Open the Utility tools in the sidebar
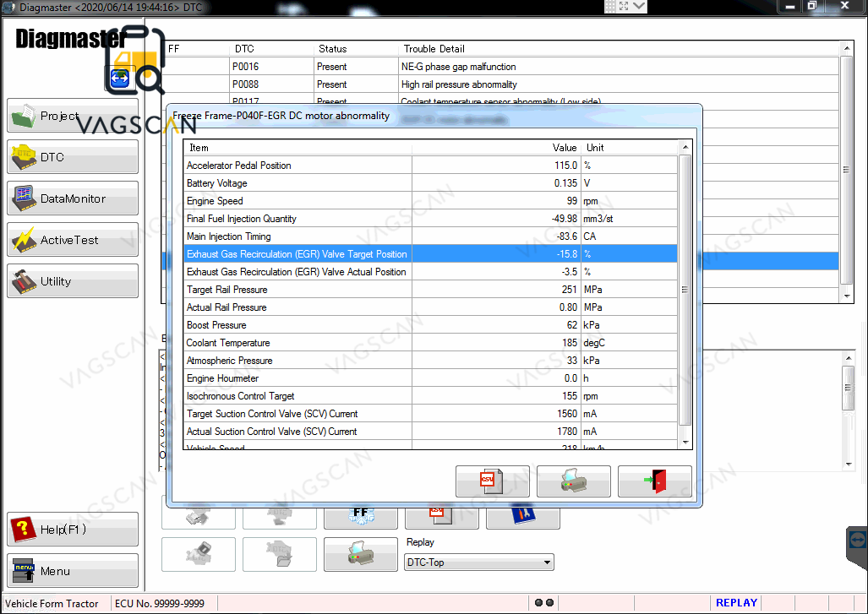Screen dimensions: 868x614 pos(73,281)
